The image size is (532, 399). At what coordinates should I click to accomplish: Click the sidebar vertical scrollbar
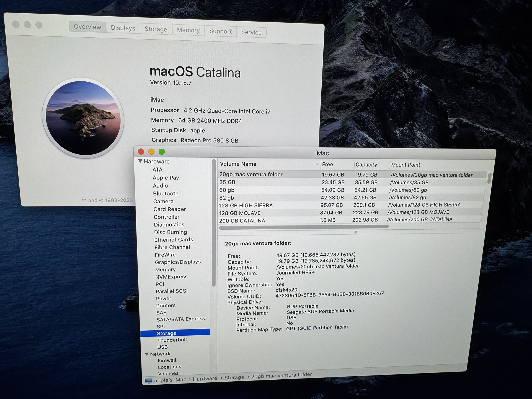click(x=213, y=223)
